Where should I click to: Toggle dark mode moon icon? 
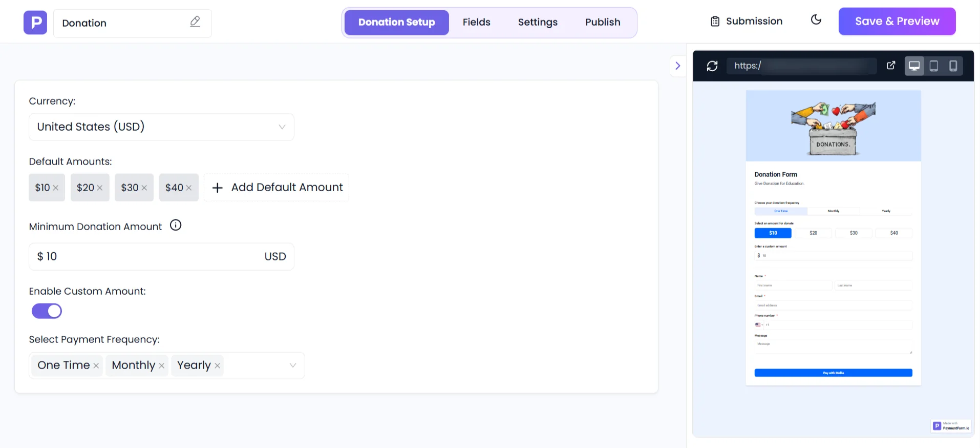coord(816,19)
